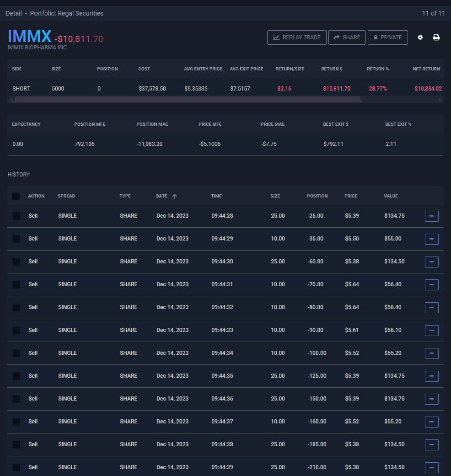
Task: Check the row for 09:44:34 trade
Action: click(x=16, y=353)
